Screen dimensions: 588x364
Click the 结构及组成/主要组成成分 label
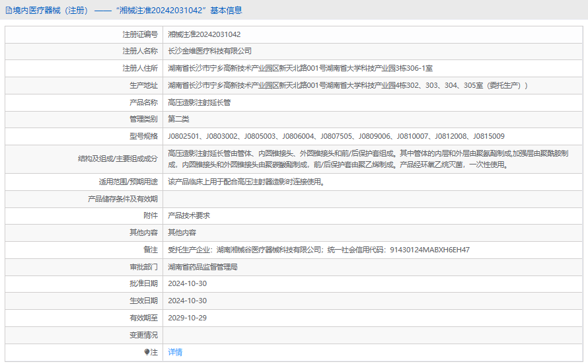(x=118, y=159)
